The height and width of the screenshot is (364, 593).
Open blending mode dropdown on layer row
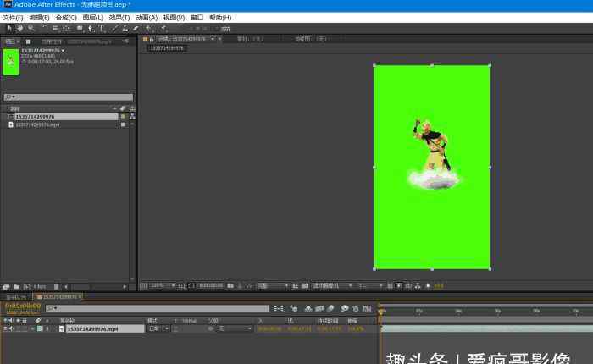pos(159,328)
